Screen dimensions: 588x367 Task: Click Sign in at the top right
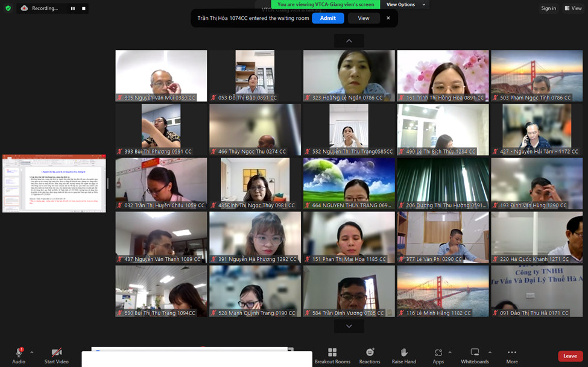[x=548, y=8]
